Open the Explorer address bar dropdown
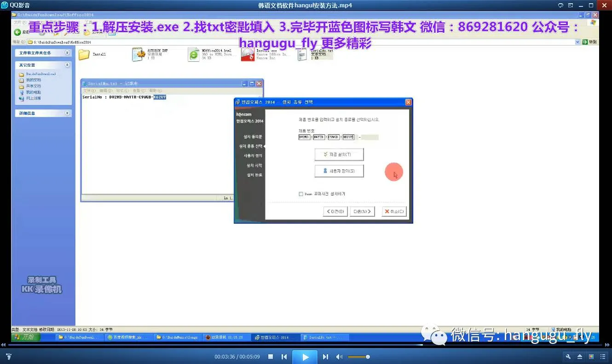This screenshot has width=612, height=364. [577, 42]
